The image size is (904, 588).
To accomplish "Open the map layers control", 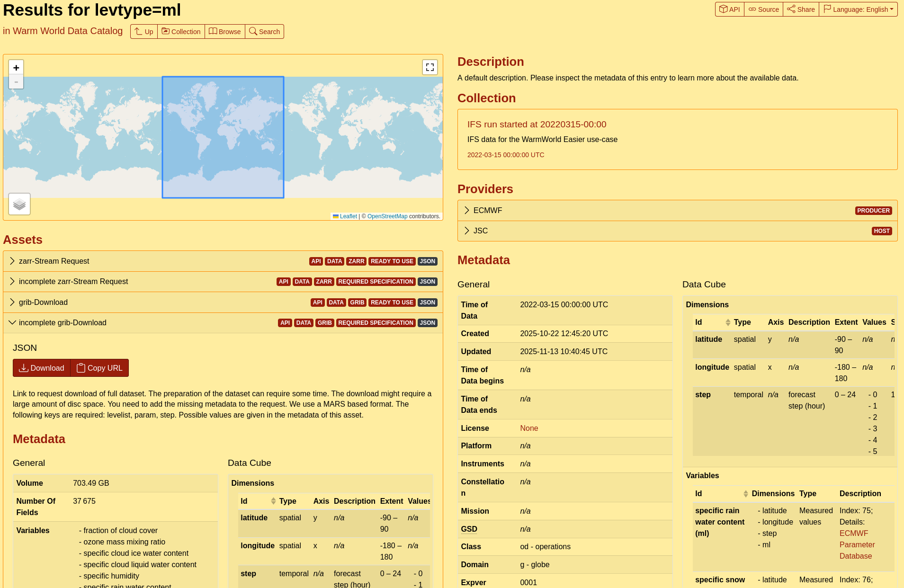I will pos(19,204).
